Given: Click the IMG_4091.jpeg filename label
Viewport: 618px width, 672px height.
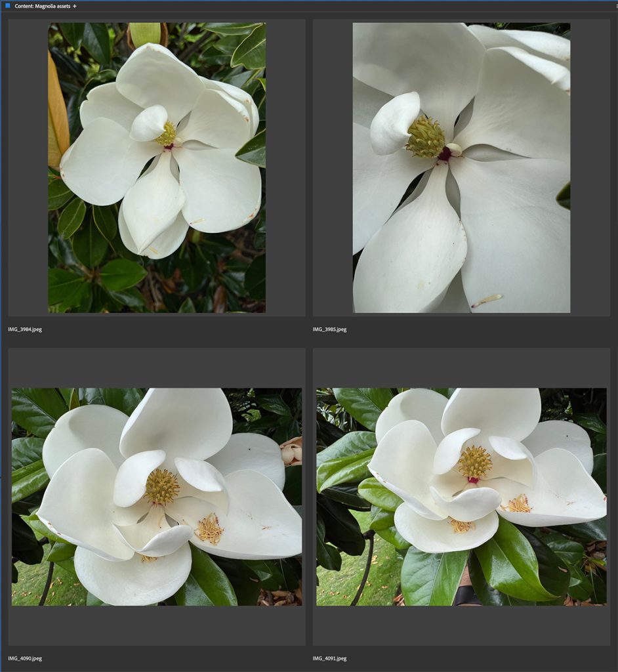Looking at the screenshot, I should click(329, 658).
